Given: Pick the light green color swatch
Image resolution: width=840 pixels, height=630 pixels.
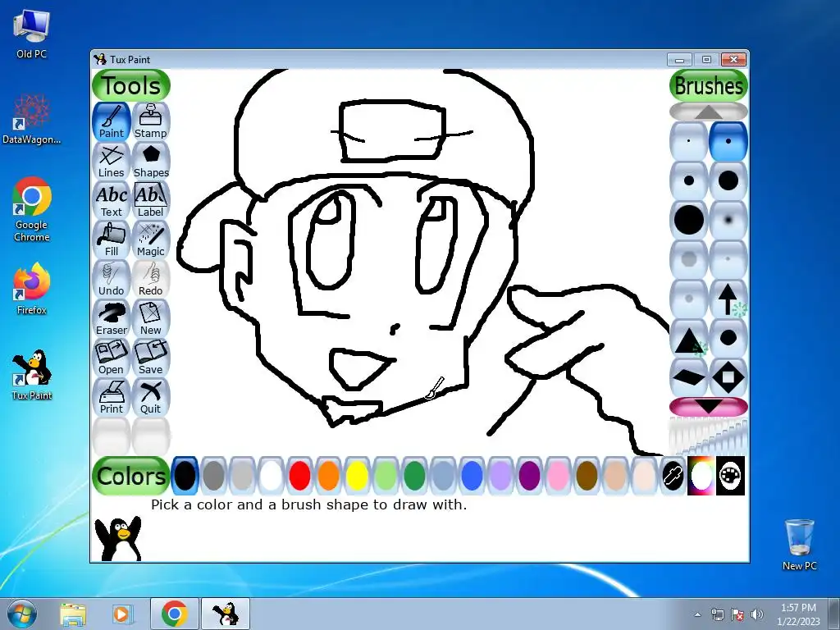Looking at the screenshot, I should [386, 476].
